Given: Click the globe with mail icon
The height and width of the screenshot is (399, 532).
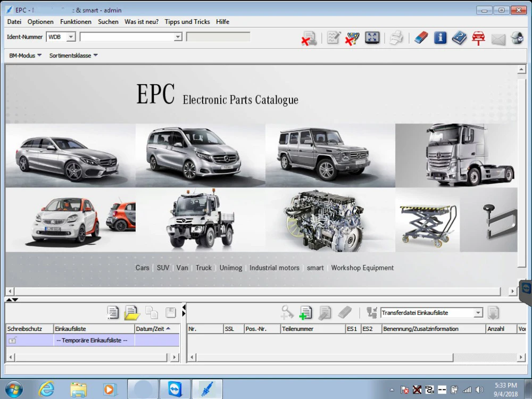Looking at the screenshot, I should [x=518, y=38].
